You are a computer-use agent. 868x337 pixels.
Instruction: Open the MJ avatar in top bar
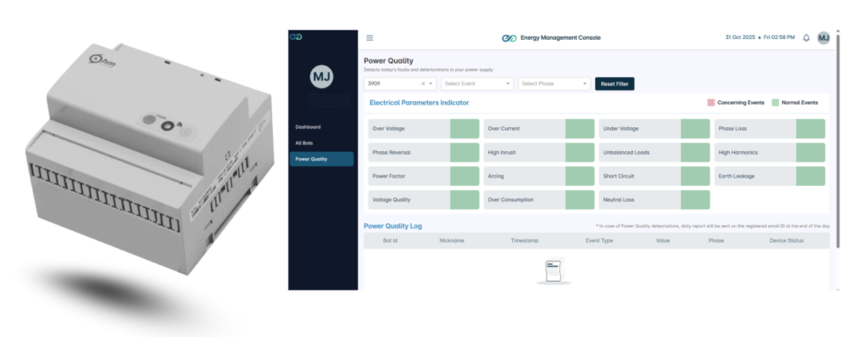pyautogui.click(x=824, y=37)
